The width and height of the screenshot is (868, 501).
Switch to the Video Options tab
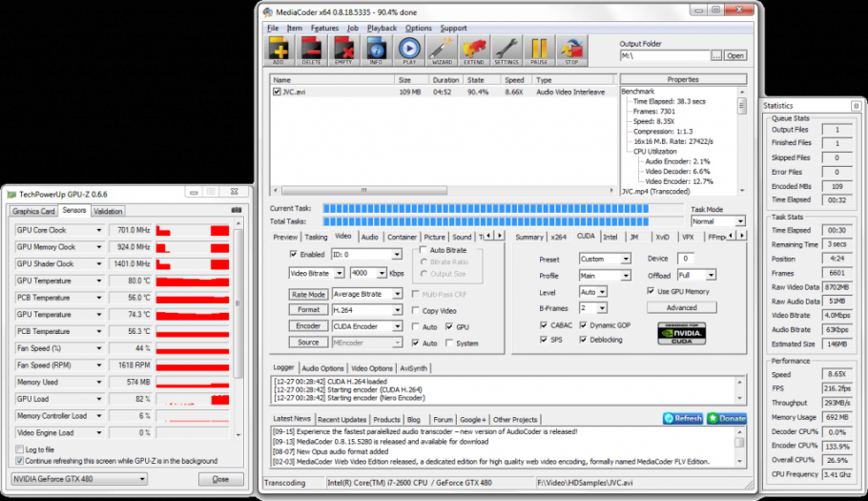point(372,368)
